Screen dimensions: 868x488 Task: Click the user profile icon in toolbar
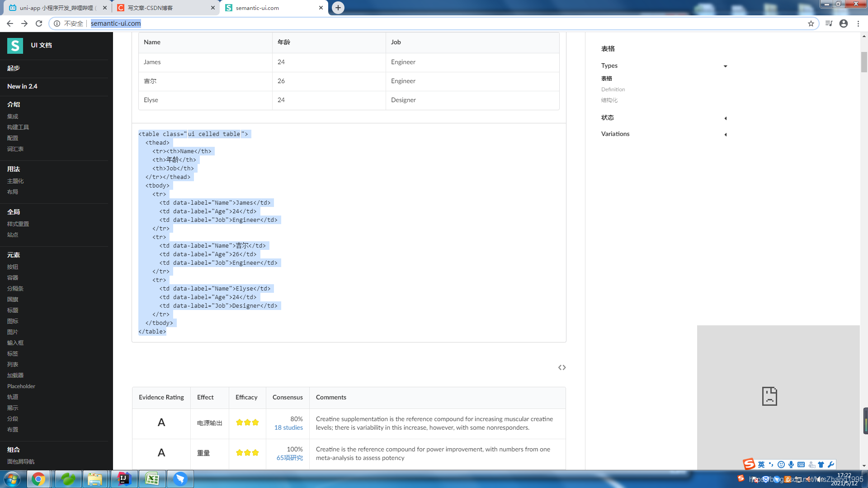tap(844, 23)
